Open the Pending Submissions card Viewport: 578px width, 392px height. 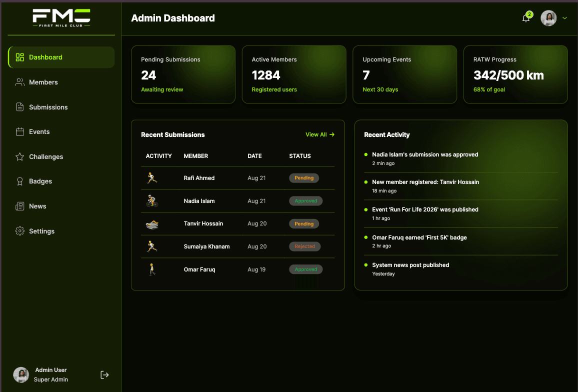183,74
